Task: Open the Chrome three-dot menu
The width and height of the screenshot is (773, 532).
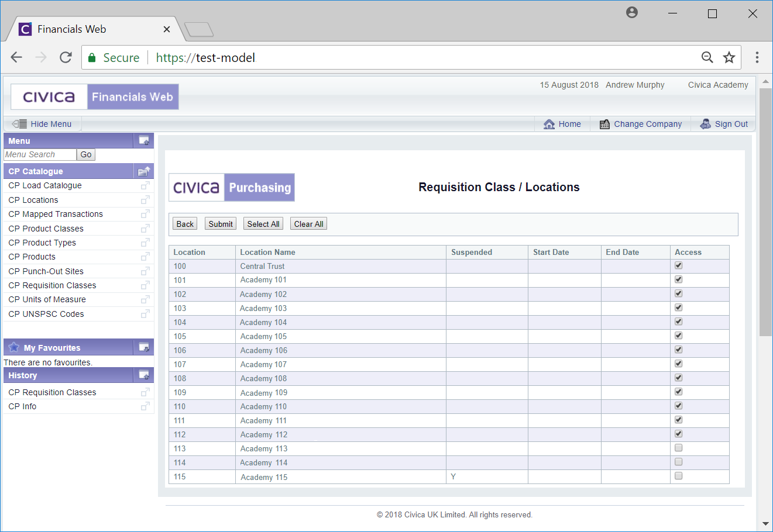Action: [x=757, y=57]
